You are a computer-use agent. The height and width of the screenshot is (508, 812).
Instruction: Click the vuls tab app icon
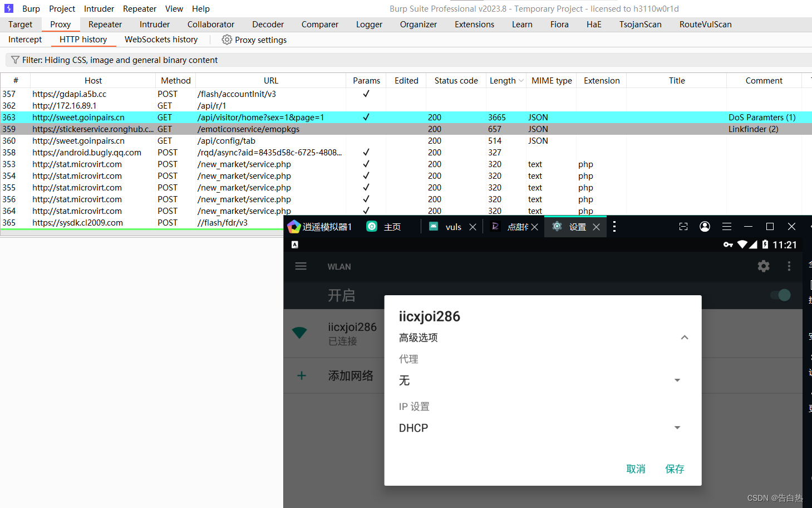(434, 226)
